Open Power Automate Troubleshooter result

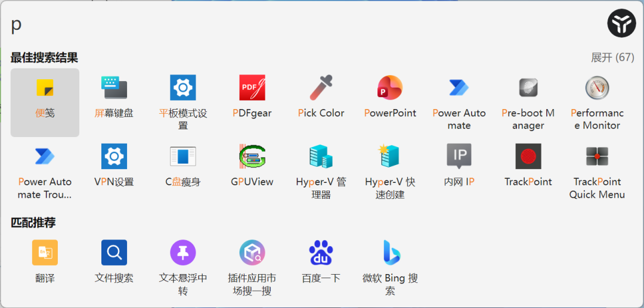tap(45, 172)
